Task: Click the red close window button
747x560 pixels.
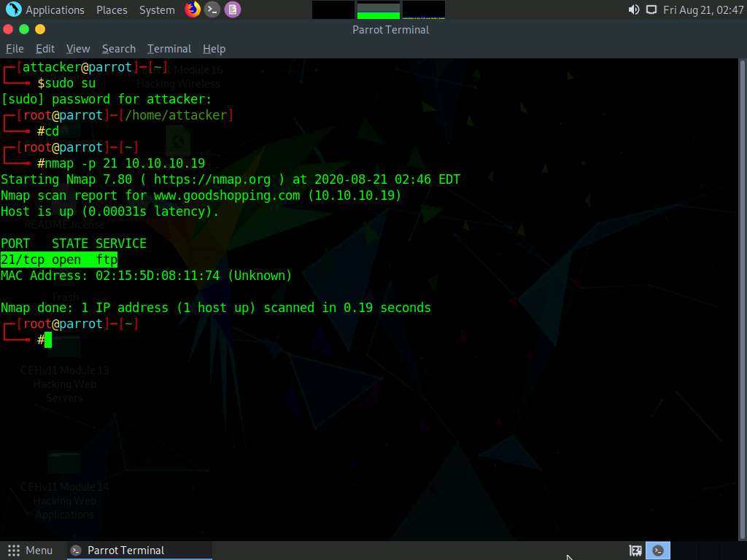Action: point(8,29)
